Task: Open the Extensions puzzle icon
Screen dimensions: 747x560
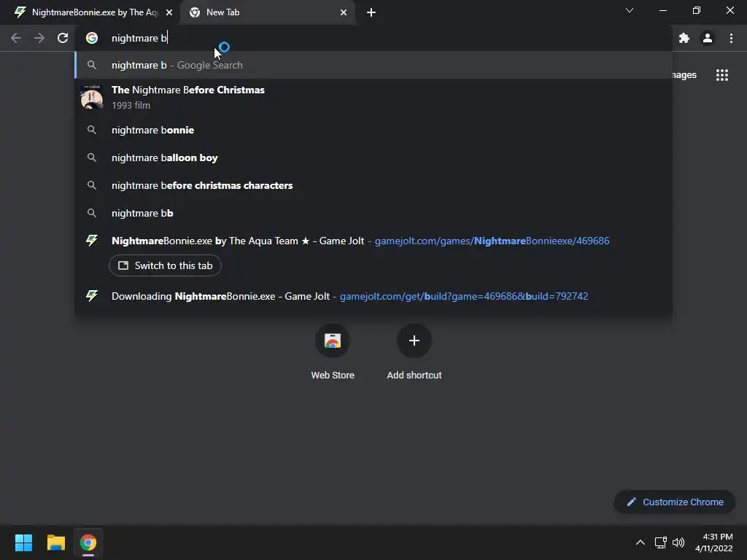Action: [x=684, y=38]
